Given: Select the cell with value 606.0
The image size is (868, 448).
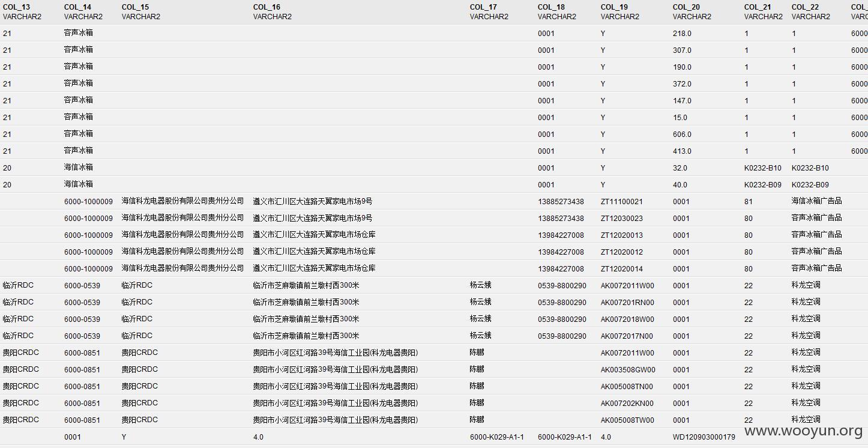Looking at the screenshot, I should click(683, 135).
